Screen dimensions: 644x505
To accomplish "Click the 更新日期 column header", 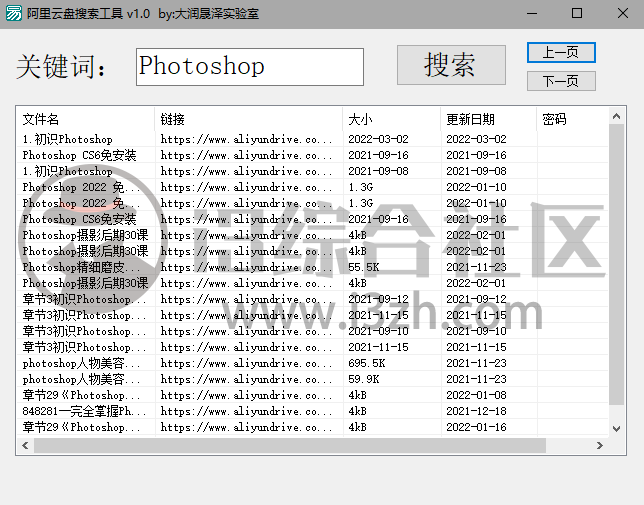I will tap(488, 119).
